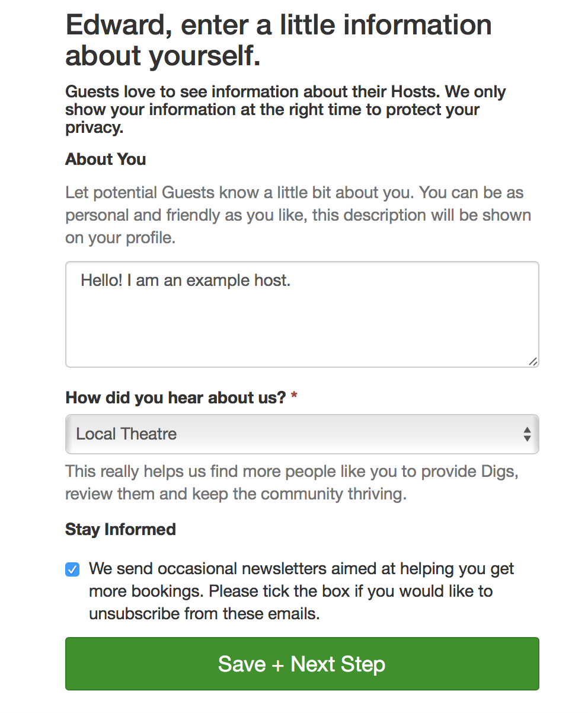Click the 'Stay Informed' section heading
The width and height of the screenshot is (588, 713).
pos(120,529)
